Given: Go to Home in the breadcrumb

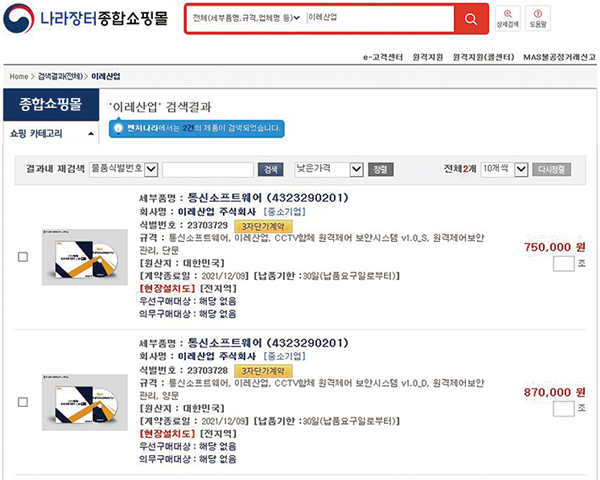Looking at the screenshot, I should [x=19, y=77].
